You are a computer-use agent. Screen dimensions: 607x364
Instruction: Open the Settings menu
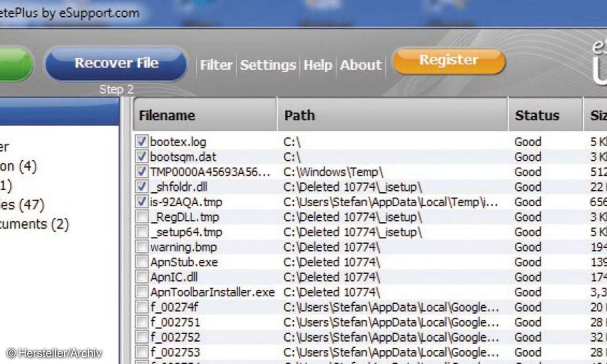click(268, 65)
